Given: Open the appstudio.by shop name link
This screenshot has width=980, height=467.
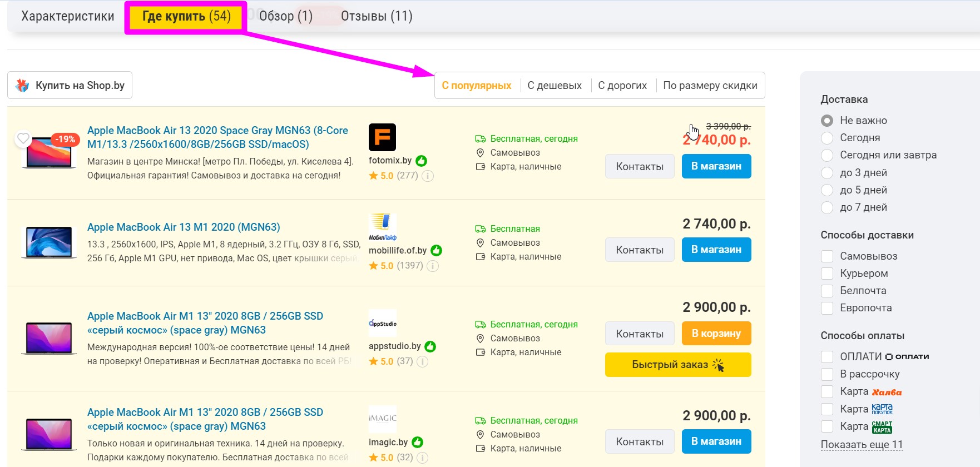Looking at the screenshot, I should (394, 346).
